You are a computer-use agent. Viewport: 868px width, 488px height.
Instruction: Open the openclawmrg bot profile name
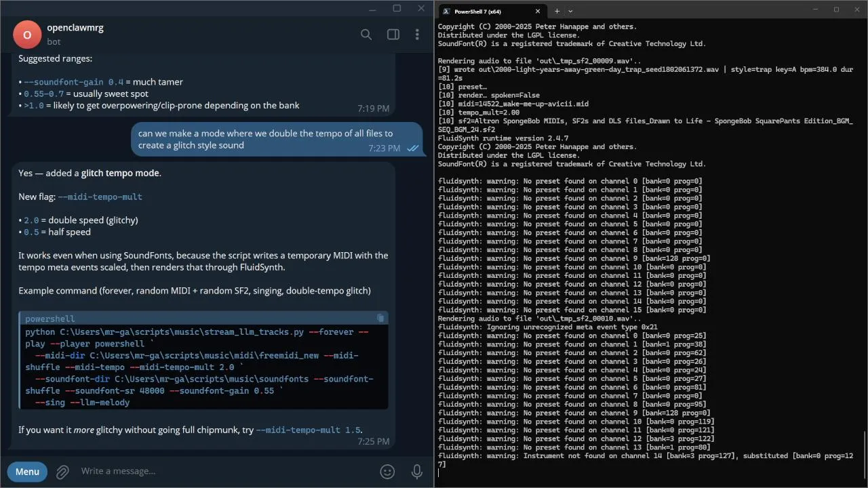[x=75, y=28]
